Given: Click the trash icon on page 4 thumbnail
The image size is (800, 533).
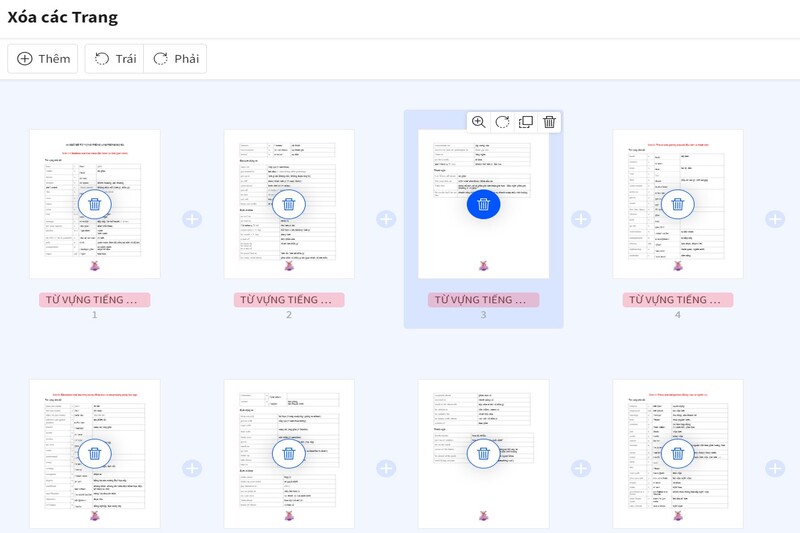Looking at the screenshot, I should (677, 204).
